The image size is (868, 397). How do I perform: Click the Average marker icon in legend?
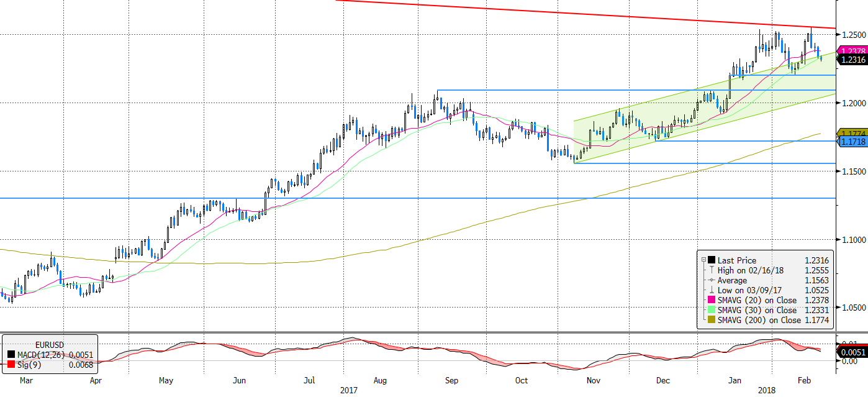(x=711, y=280)
